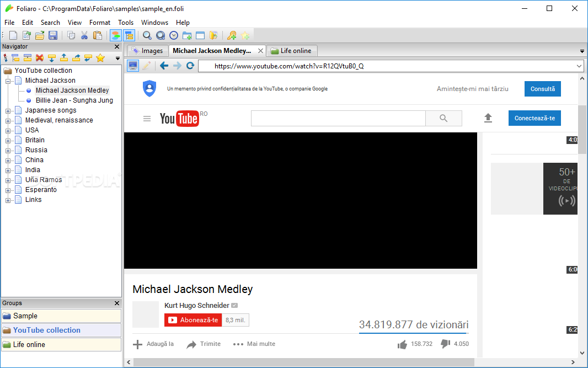Select Billie Jean - Sungha Jung item
Screen dimensions: 588x368
coord(74,100)
